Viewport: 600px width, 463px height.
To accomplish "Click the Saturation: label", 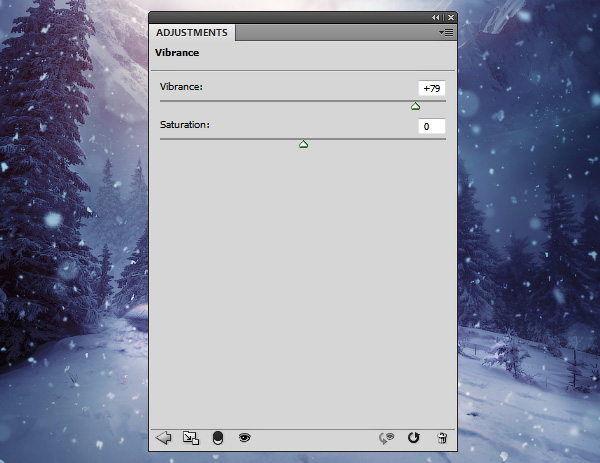I will (x=184, y=125).
